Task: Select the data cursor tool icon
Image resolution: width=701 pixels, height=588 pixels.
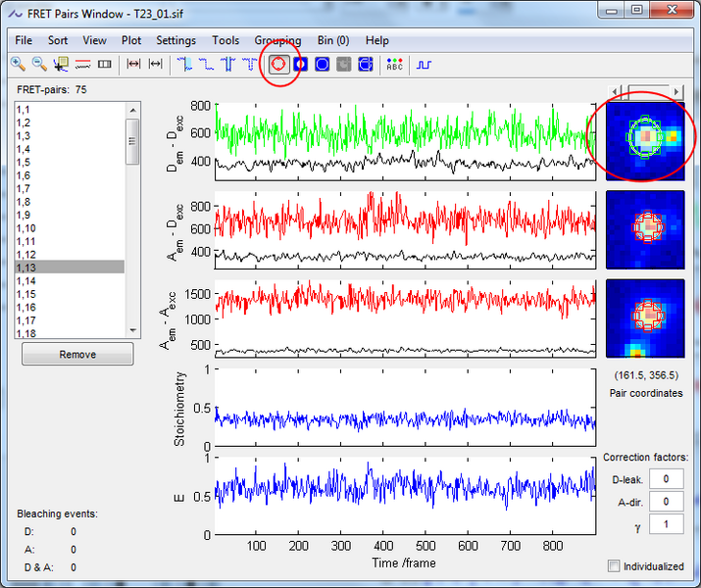Action: [x=61, y=65]
